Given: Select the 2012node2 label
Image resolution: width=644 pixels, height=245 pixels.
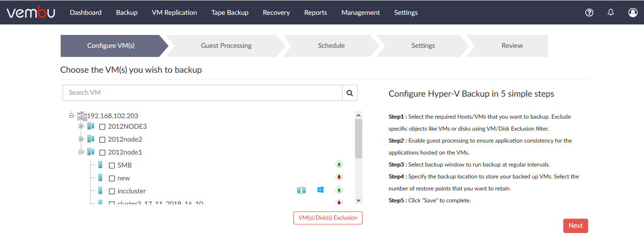Looking at the screenshot, I should click(125, 140).
